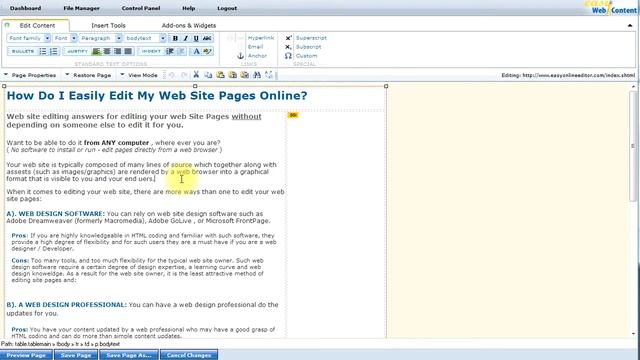
Task: Click the Cancel Changes button
Action: [x=189, y=355]
